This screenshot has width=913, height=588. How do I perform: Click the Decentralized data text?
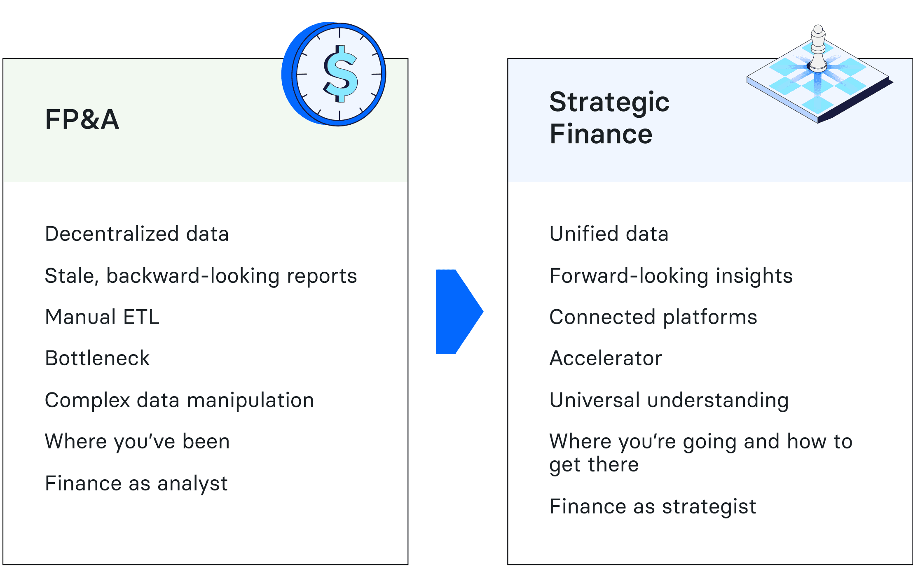[x=137, y=234]
